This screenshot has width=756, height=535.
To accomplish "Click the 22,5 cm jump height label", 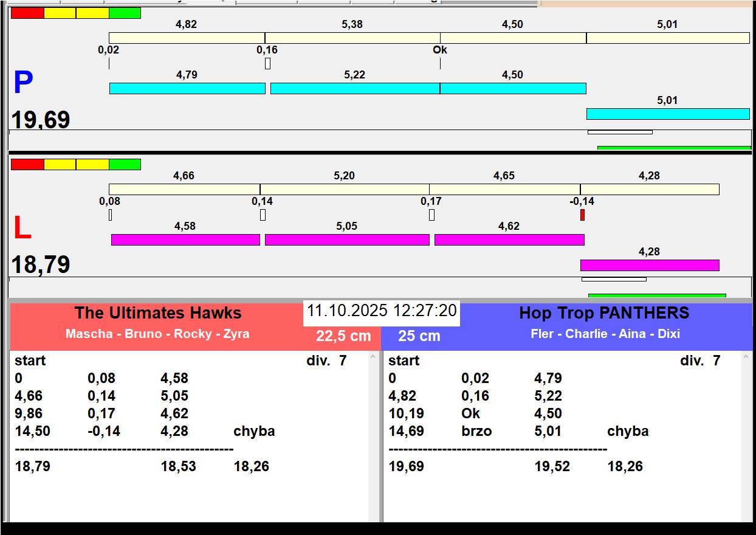I will tap(343, 336).
